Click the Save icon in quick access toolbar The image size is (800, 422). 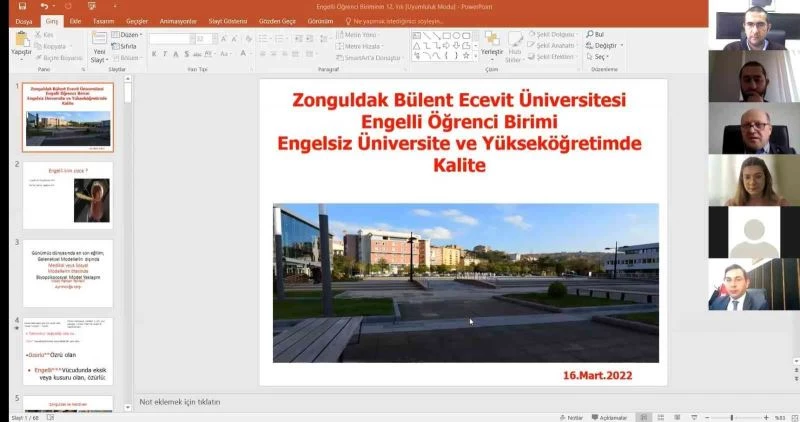(x=22, y=6)
